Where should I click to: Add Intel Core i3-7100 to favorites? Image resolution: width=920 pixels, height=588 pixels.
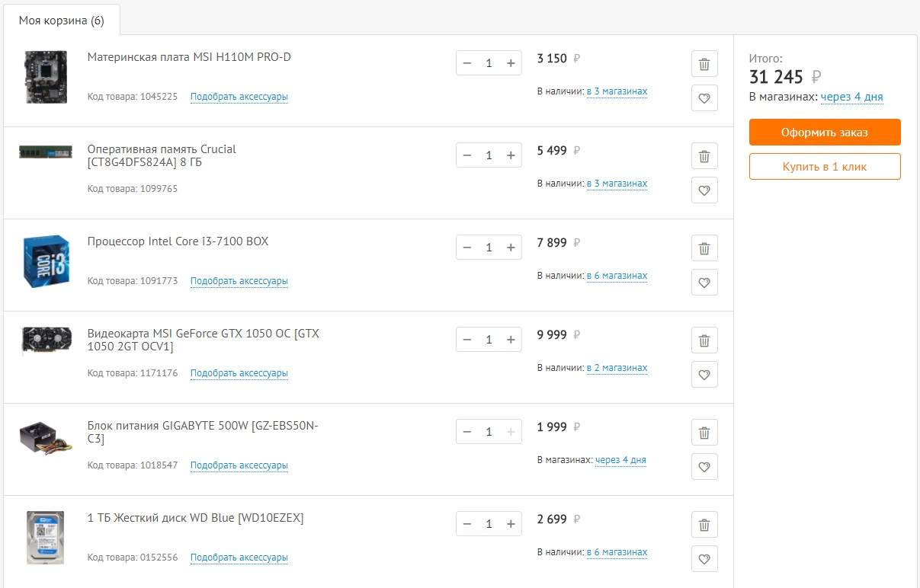(x=704, y=283)
